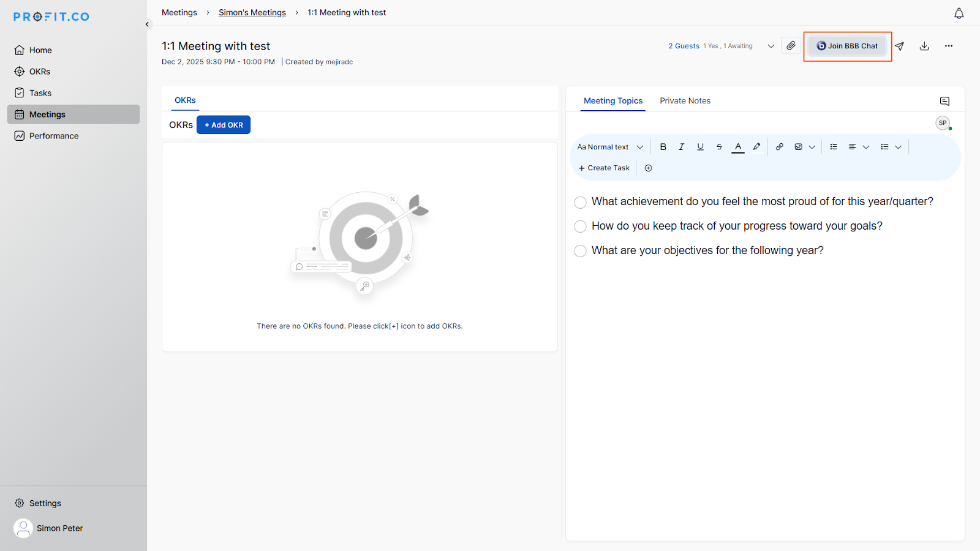Expand the text alignment dropdown arrow
This screenshot has width=980, height=551.
click(865, 147)
